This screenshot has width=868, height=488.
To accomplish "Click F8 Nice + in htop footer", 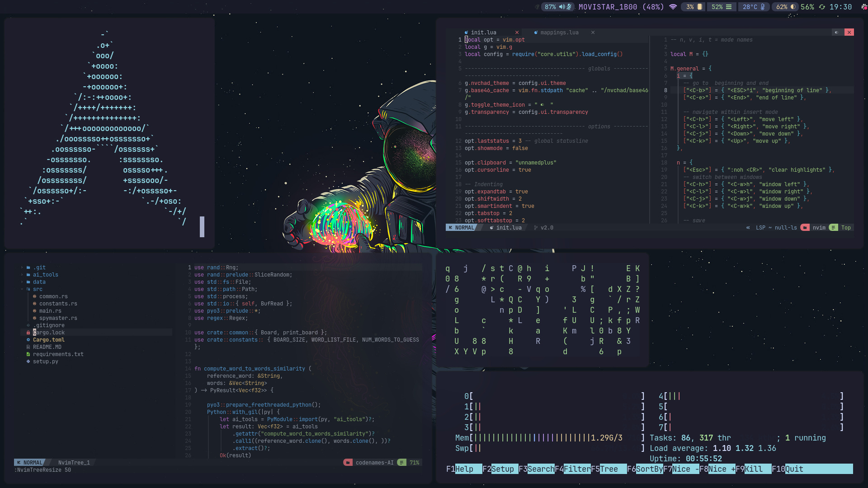I will tap(717, 469).
